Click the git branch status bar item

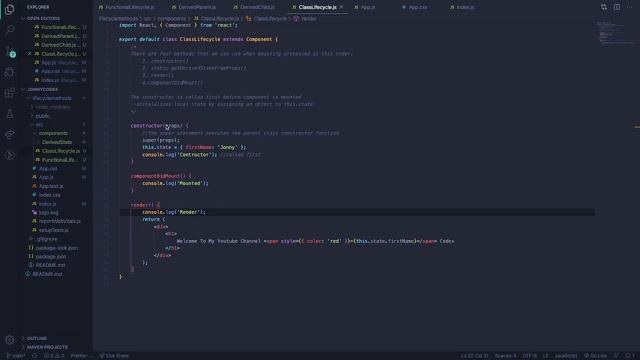pyautogui.click(x=16, y=356)
